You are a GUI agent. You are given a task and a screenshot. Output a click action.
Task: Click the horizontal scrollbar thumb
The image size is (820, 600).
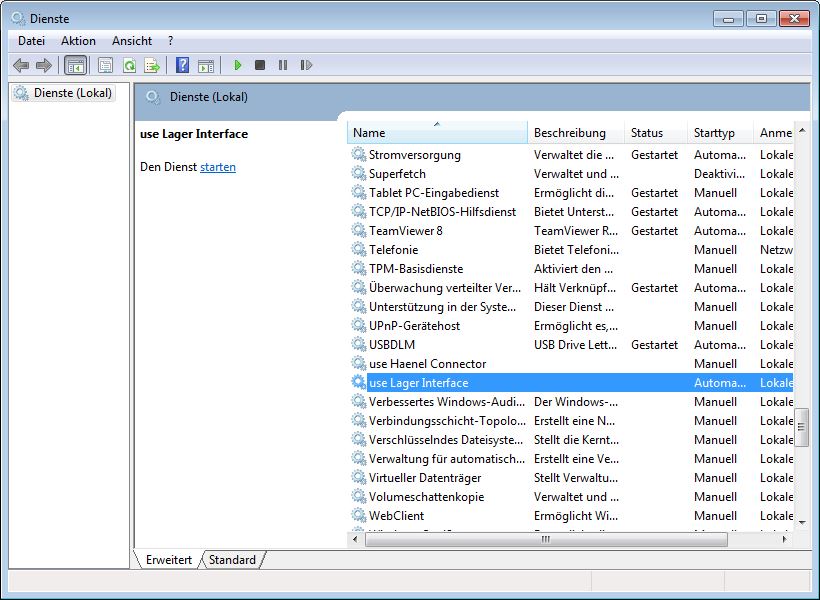[546, 539]
